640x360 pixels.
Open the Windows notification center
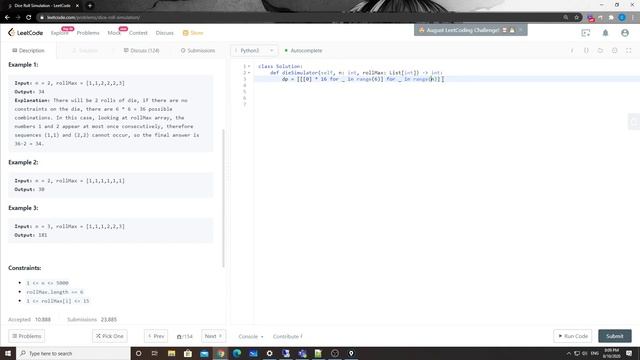[x=629, y=353]
